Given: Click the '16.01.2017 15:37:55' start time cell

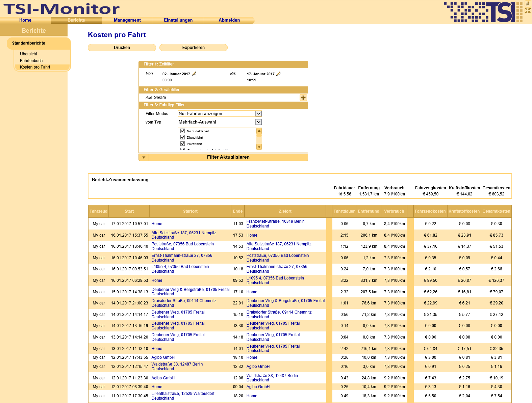Looking at the screenshot, I should point(129,235).
